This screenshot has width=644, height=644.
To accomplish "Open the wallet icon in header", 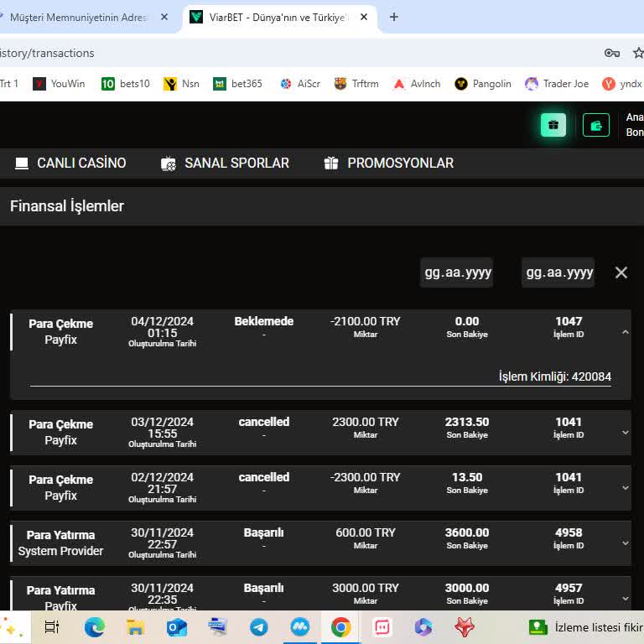I will [x=596, y=125].
